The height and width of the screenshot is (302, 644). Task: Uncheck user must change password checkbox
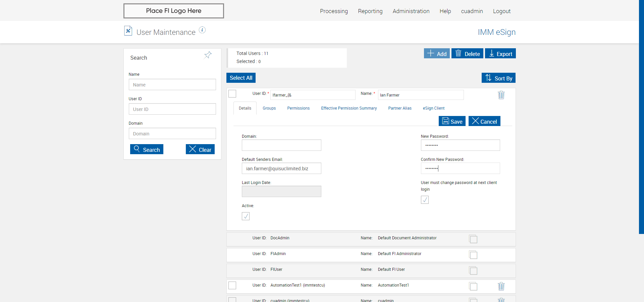425,200
